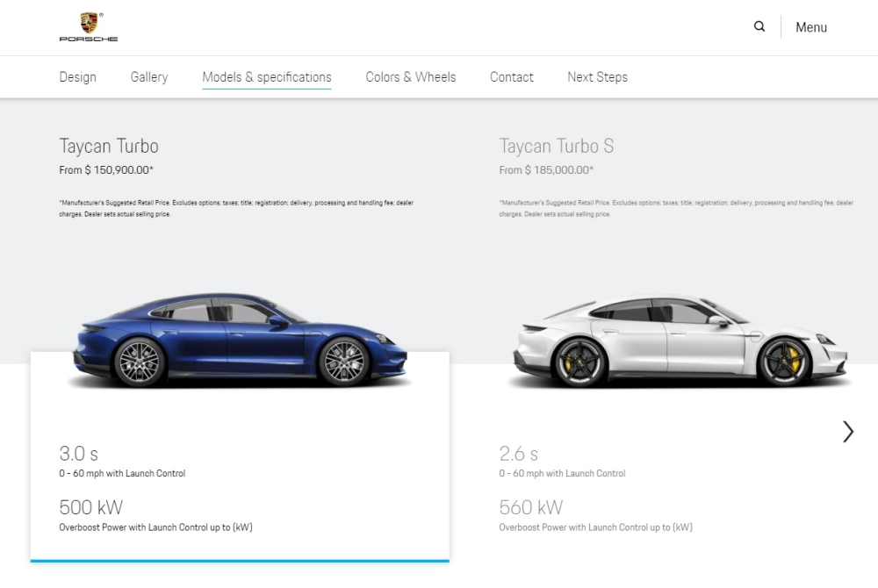878x588 pixels.
Task: Click the Taycan Turbo S model title
Action: pyautogui.click(x=557, y=146)
